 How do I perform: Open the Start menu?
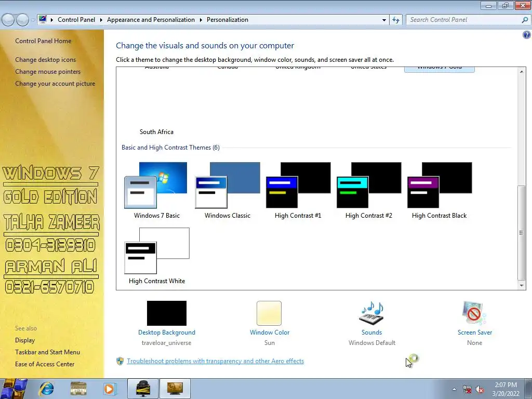[14, 389]
